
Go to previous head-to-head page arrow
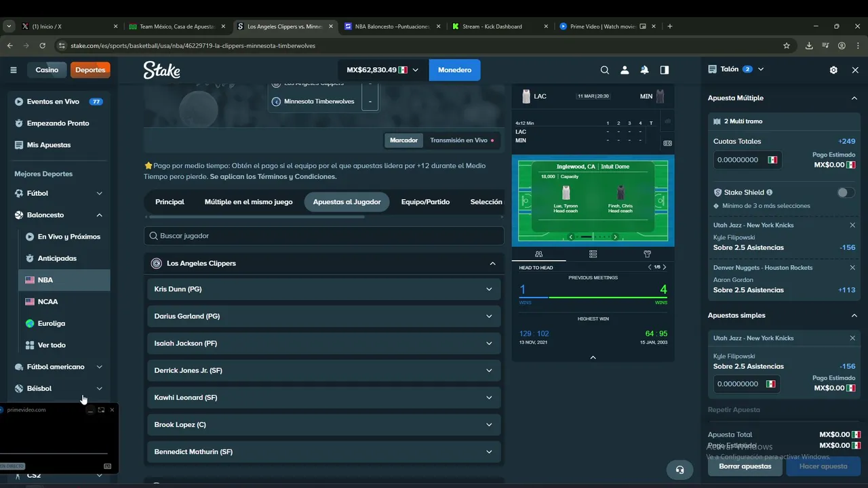(650, 267)
